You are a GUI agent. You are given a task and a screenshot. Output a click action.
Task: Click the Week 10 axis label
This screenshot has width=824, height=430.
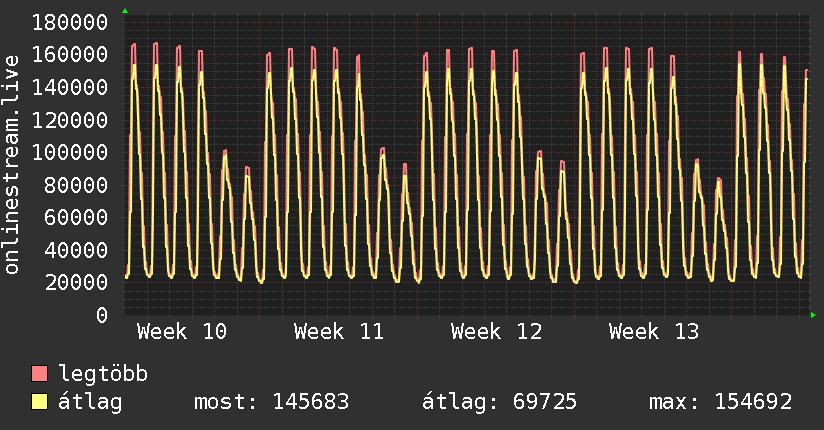coord(181,332)
